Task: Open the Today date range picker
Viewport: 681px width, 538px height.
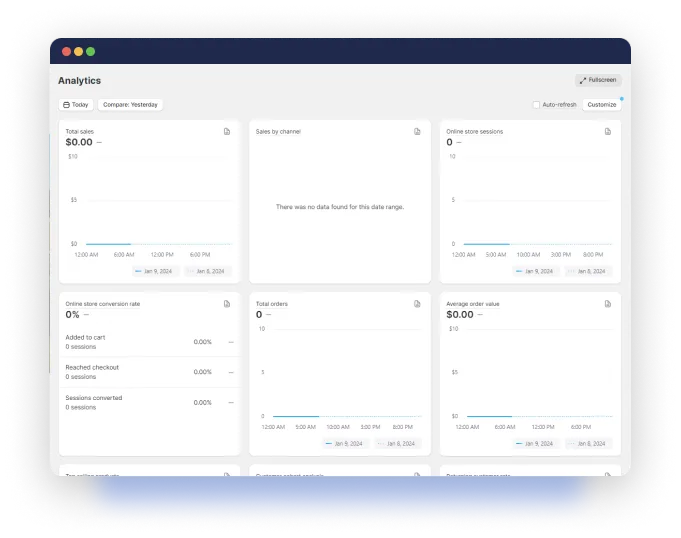Action: (76, 105)
